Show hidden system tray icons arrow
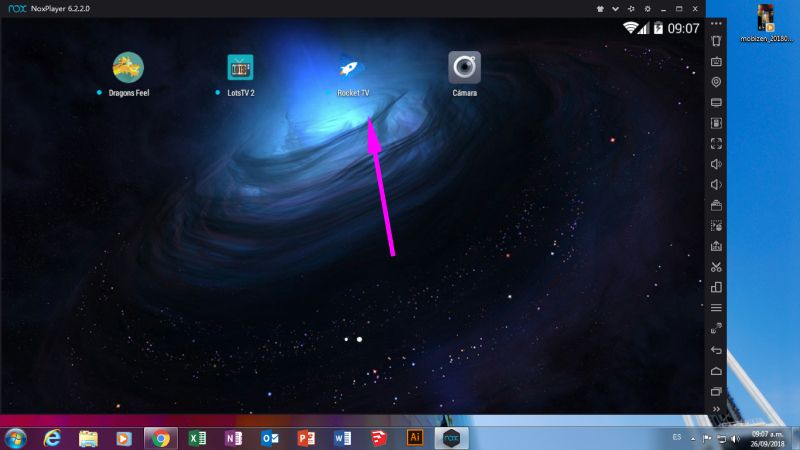 (693, 439)
